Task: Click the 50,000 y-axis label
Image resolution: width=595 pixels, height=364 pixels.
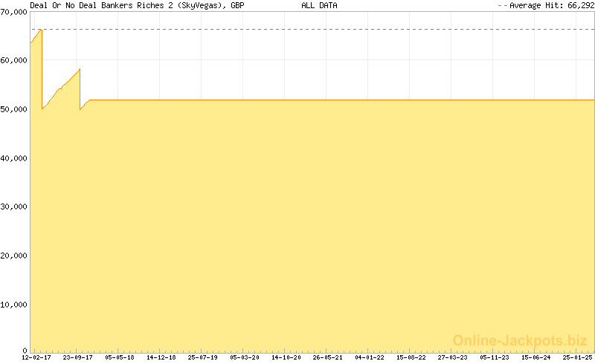Action: point(14,109)
